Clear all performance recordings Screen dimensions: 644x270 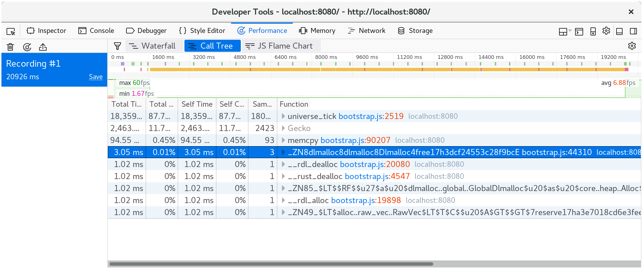tap(10, 47)
